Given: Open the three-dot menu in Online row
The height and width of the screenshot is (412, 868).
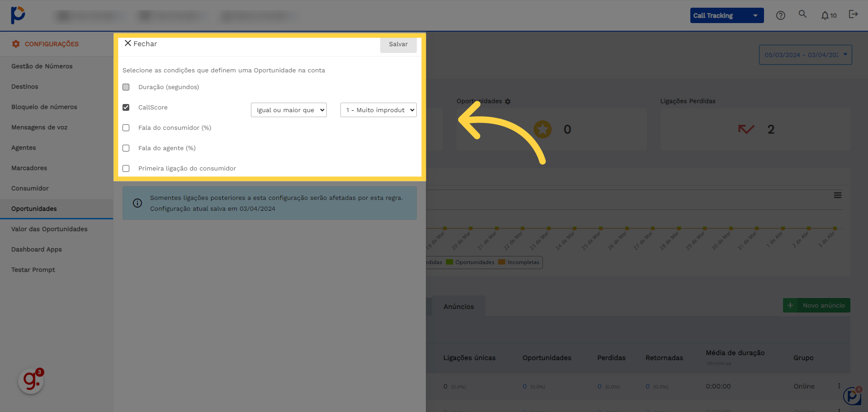Looking at the screenshot, I should tap(839, 386).
